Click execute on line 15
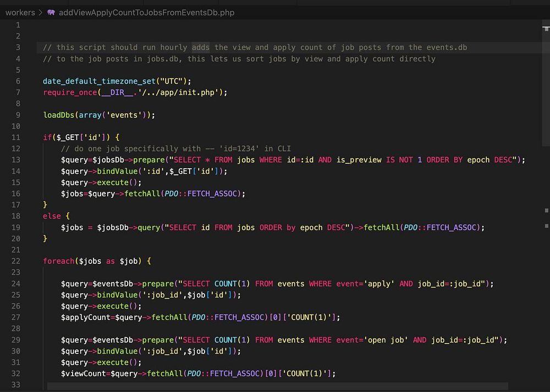550x392 pixels. point(113,183)
